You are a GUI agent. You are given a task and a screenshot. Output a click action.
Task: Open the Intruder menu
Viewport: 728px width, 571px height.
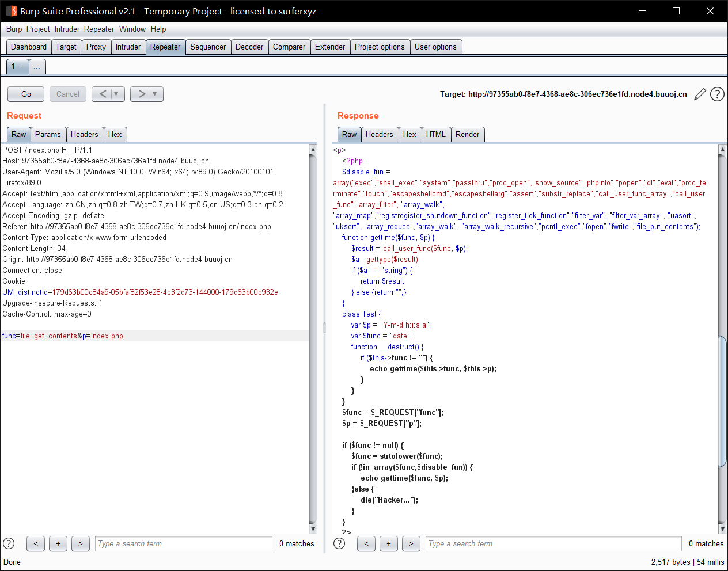[67, 29]
